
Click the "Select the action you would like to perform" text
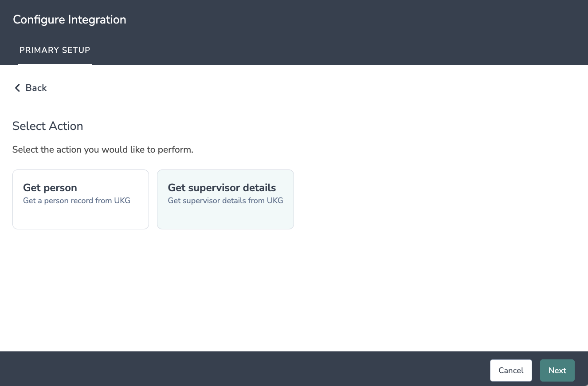[x=103, y=150]
